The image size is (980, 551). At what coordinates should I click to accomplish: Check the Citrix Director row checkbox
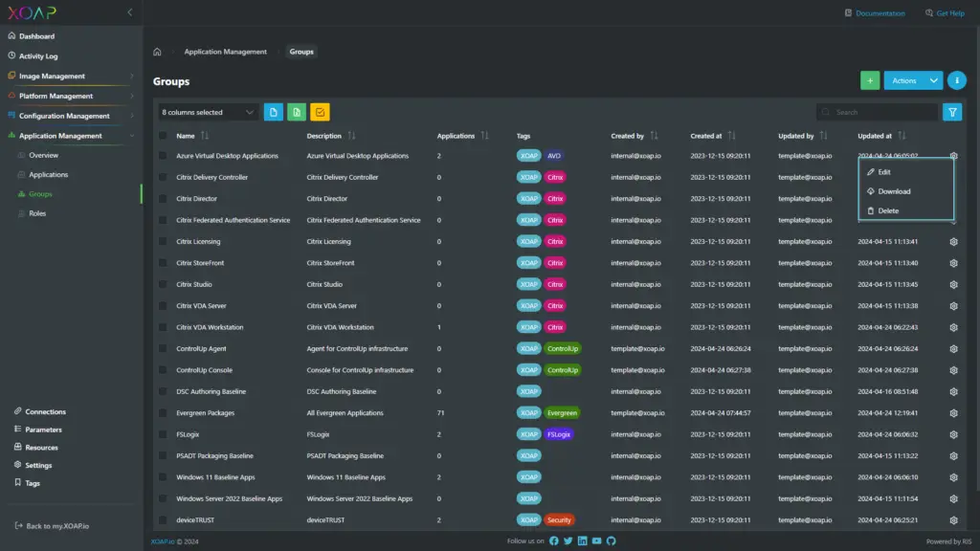(x=163, y=199)
